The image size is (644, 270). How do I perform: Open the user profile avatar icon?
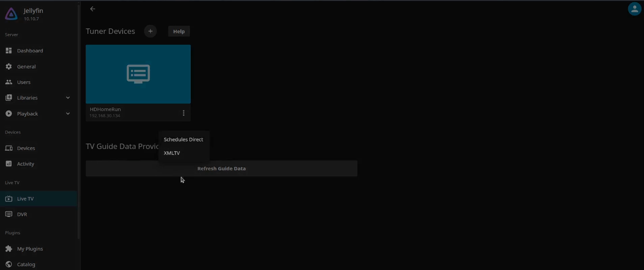[x=635, y=9]
